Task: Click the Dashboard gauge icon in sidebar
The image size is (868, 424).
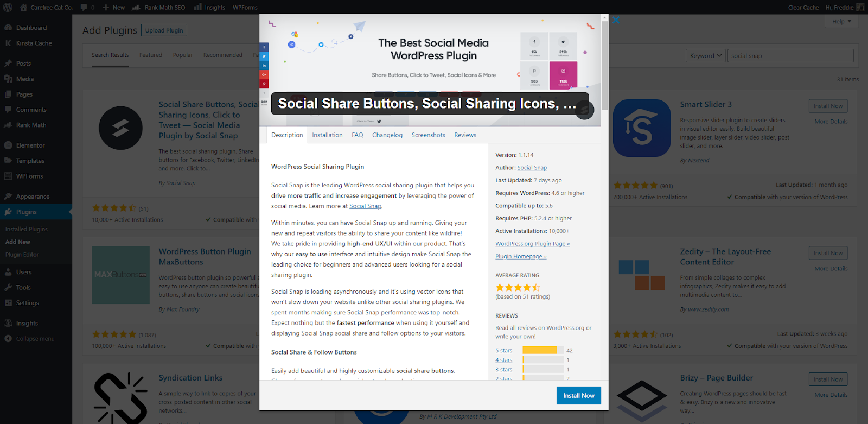Action: [8, 28]
